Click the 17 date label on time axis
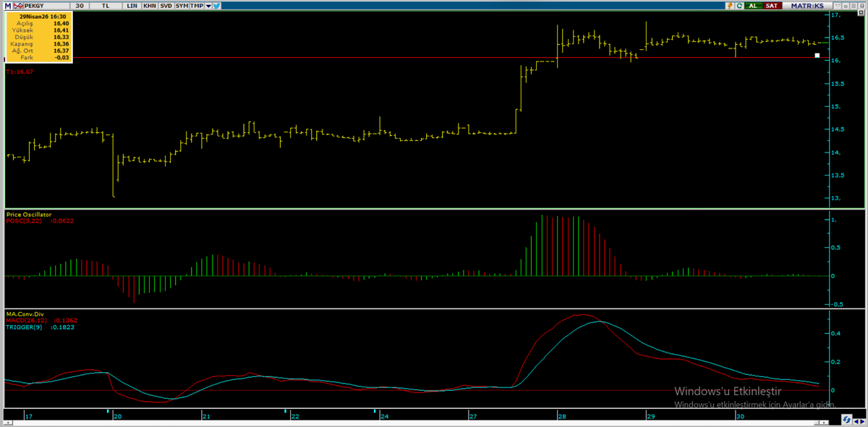Screen dimensions: 868x427 click(28, 417)
